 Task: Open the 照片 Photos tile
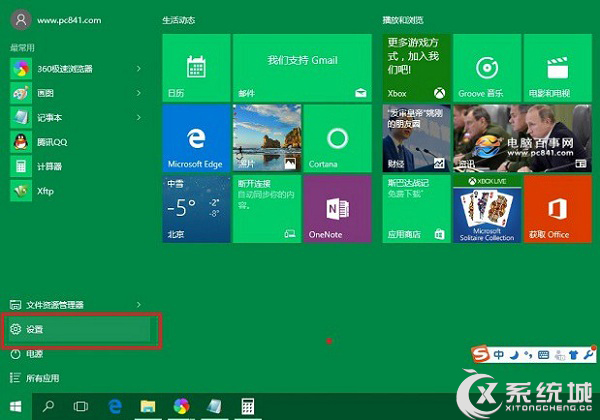pyautogui.click(x=267, y=138)
